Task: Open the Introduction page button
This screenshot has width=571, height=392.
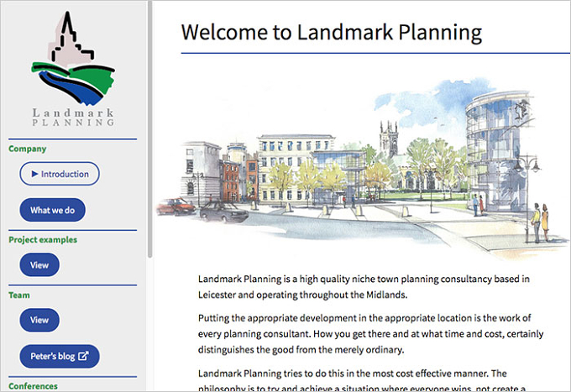Action: pos(60,174)
